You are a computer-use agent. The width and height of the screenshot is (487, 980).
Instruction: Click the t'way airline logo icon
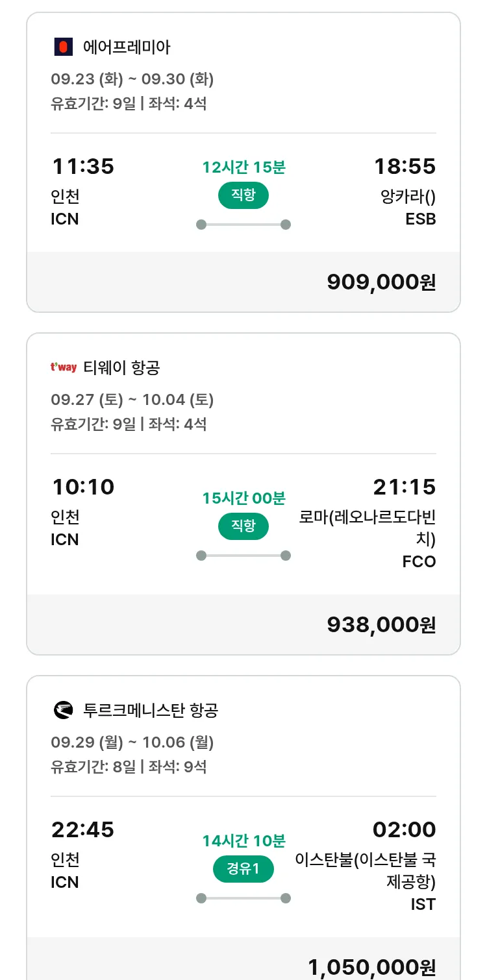[63, 367]
